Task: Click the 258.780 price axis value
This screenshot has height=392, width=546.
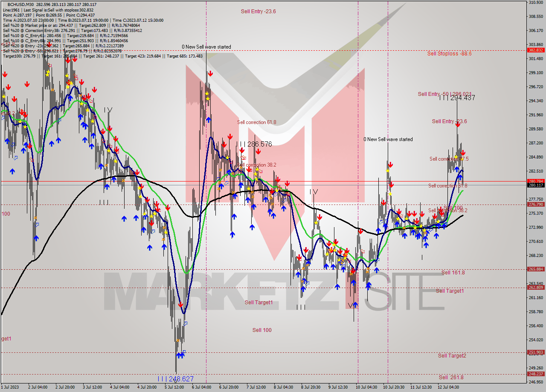Action: coord(535,311)
